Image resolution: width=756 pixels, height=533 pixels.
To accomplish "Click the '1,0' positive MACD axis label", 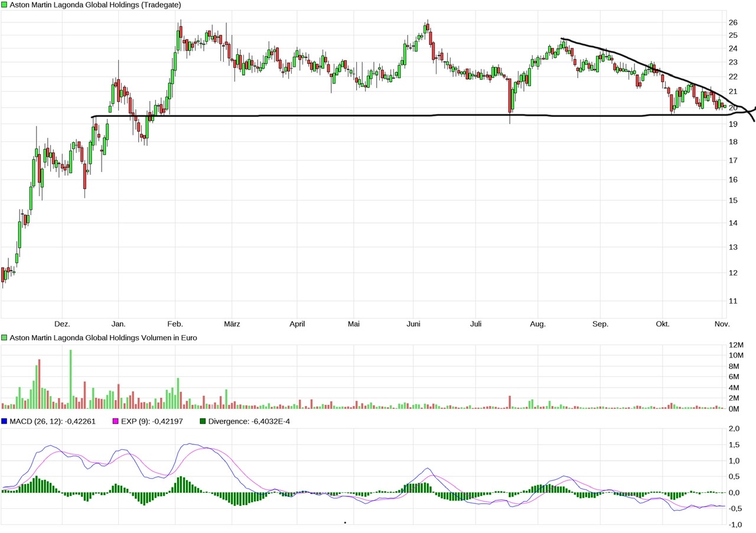I will 734,460.
